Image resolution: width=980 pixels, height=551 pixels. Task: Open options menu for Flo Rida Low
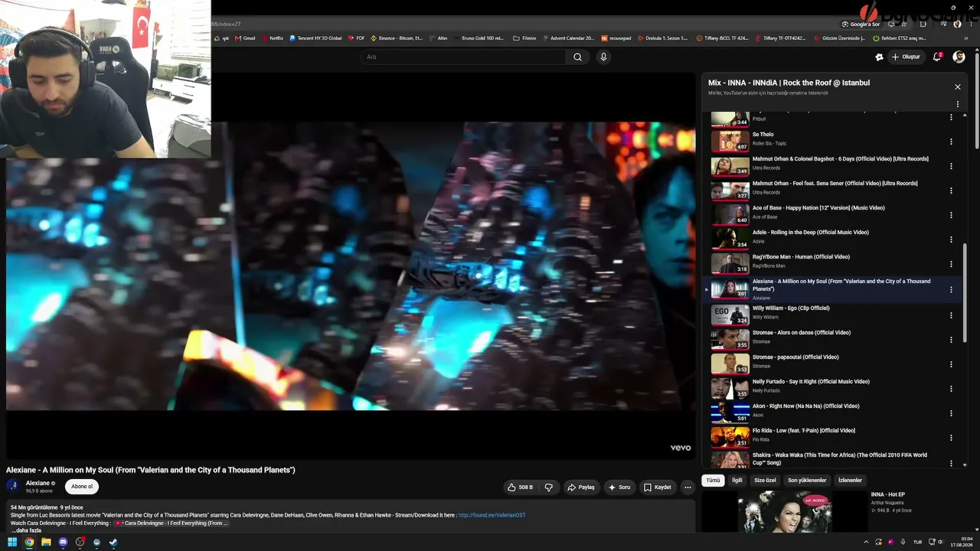coord(951,438)
